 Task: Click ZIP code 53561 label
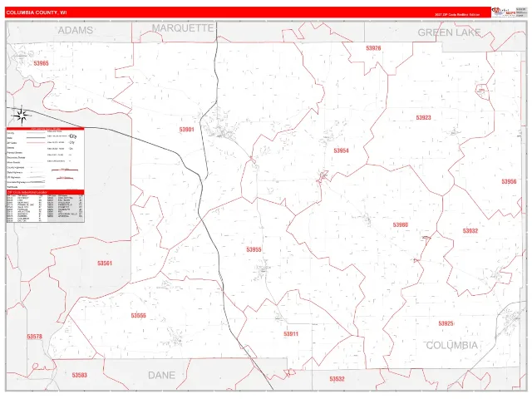105,264
